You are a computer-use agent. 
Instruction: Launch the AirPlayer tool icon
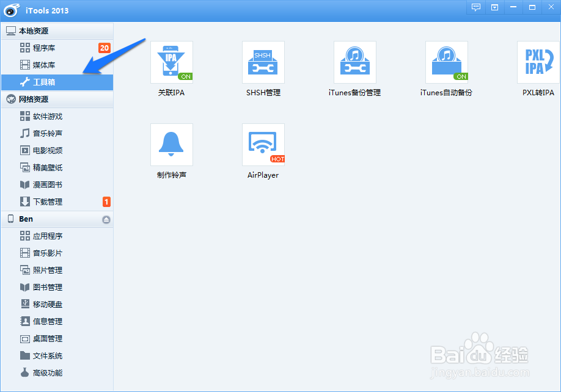click(263, 144)
